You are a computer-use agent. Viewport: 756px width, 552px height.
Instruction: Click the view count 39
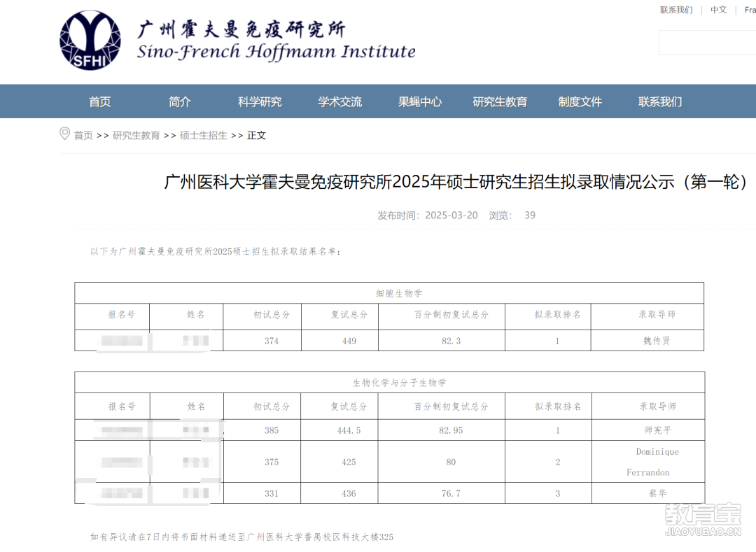530,215
